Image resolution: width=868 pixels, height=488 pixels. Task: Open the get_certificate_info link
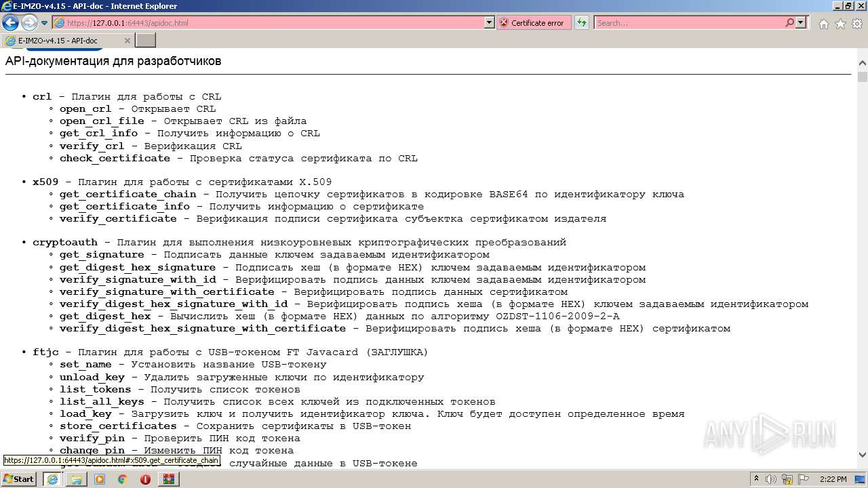pyautogui.click(x=125, y=206)
